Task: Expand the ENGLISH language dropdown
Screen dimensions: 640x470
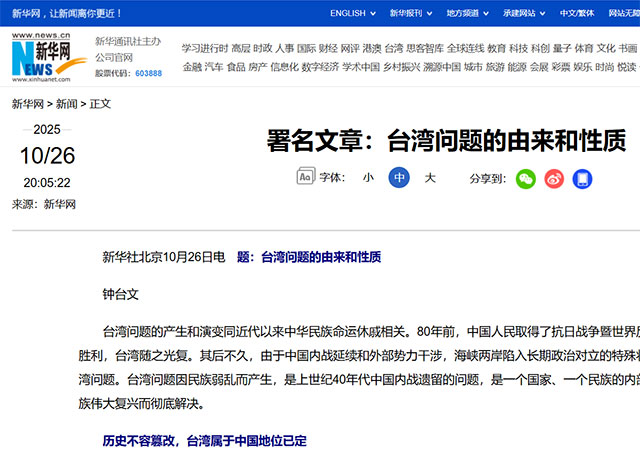Action: click(352, 14)
